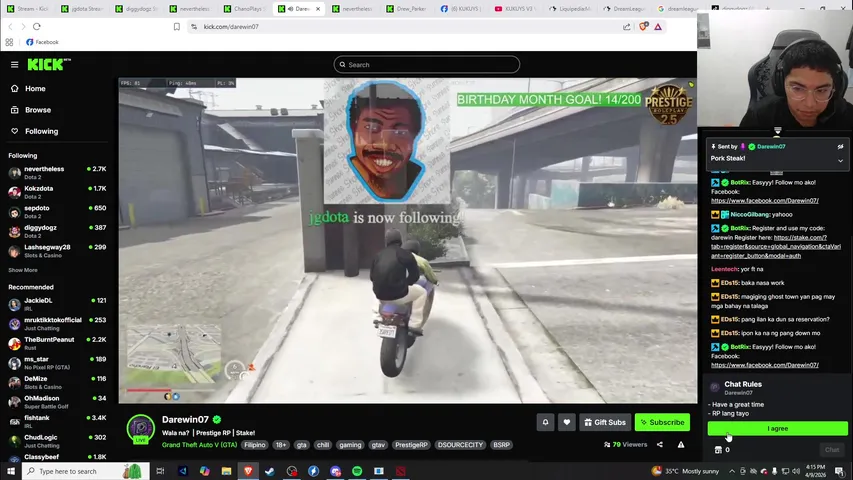Switch to the Drew_Parker tab

tap(407, 9)
